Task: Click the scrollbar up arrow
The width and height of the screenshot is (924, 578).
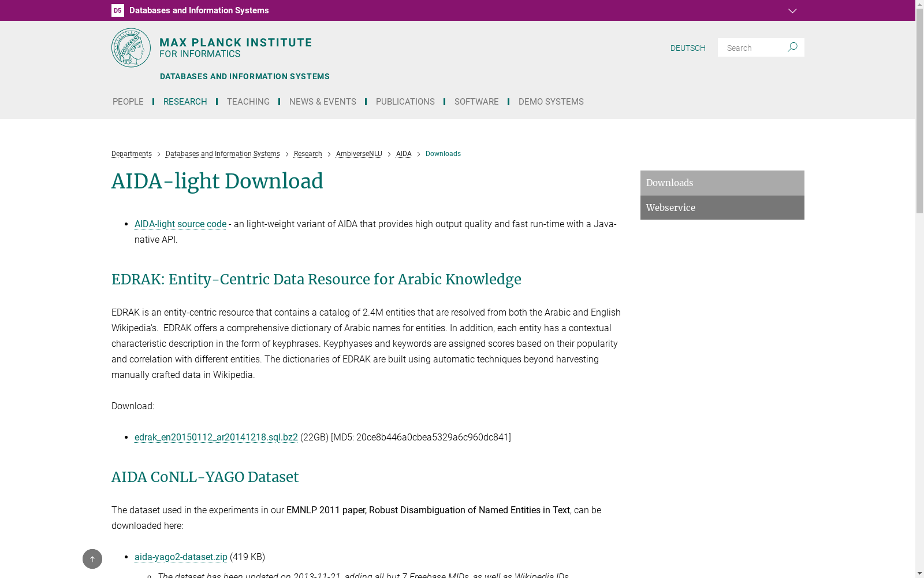Action: tap(919, 5)
